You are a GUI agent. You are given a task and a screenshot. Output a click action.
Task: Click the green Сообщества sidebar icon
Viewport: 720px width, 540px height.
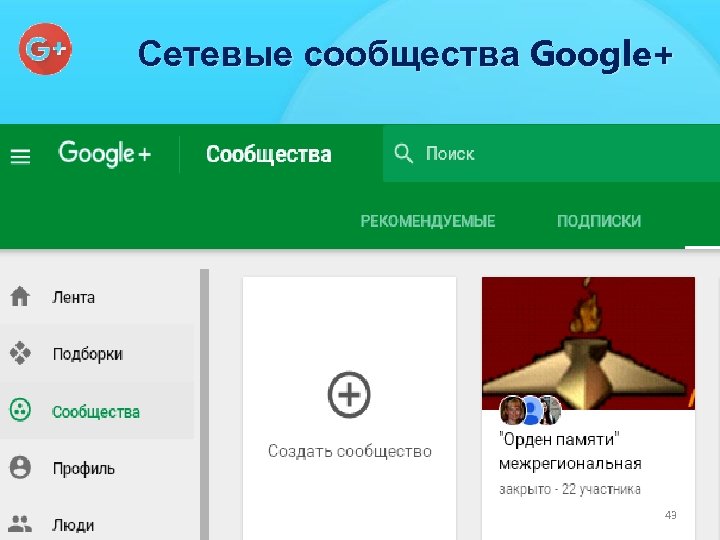pyautogui.click(x=20, y=410)
